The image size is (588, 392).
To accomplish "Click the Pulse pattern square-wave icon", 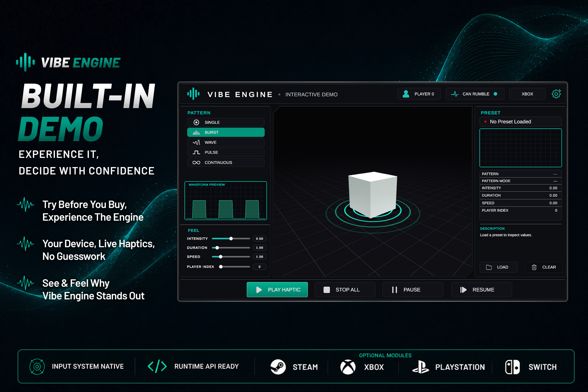I will [196, 152].
